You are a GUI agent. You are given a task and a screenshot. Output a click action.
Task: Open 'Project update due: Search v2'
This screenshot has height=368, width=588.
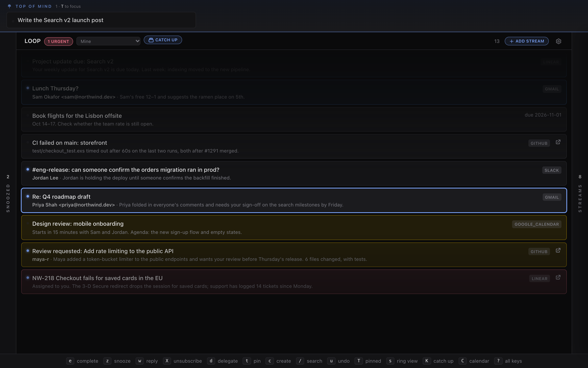coord(294,65)
